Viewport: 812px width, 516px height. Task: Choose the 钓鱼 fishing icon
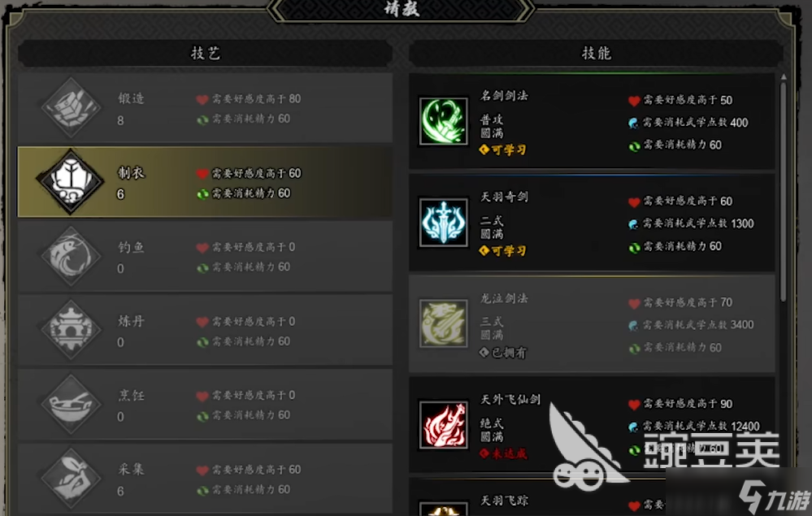click(71, 256)
